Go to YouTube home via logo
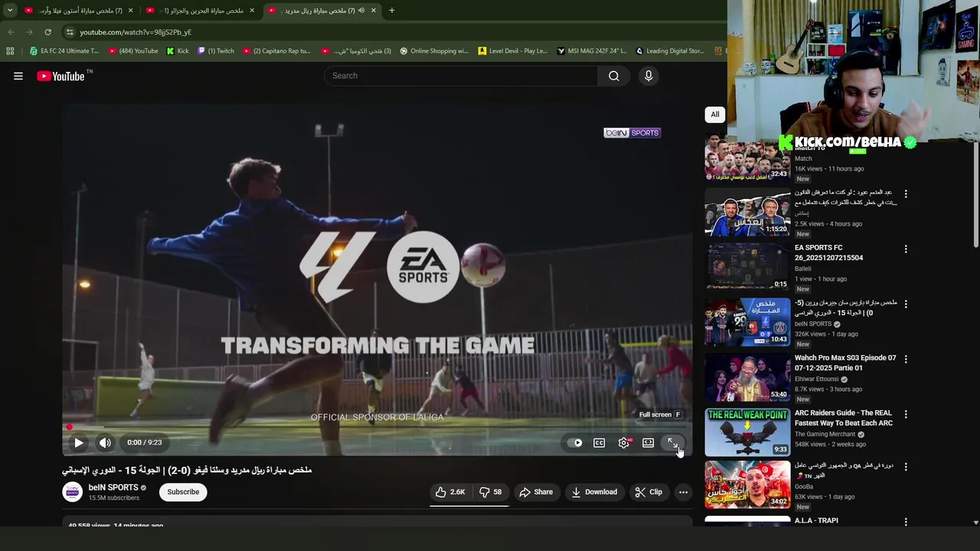 pyautogui.click(x=60, y=76)
